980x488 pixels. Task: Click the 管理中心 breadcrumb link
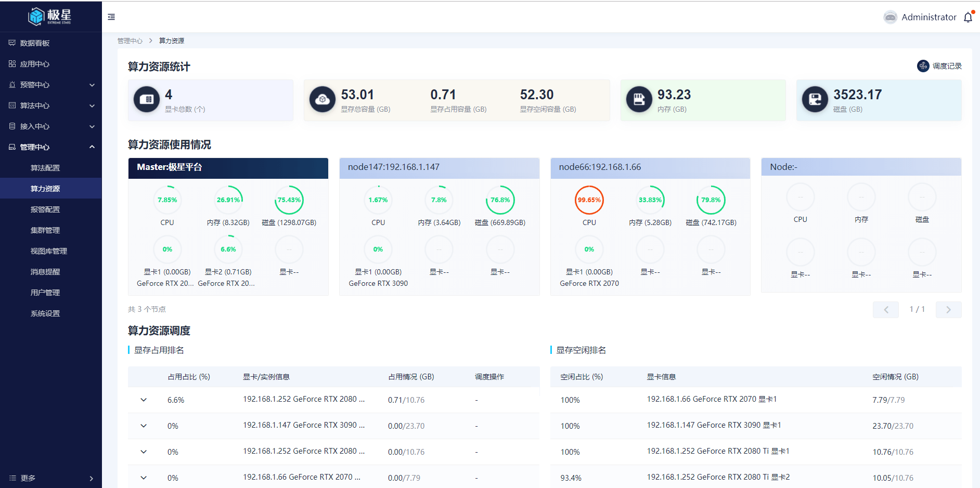pyautogui.click(x=130, y=41)
